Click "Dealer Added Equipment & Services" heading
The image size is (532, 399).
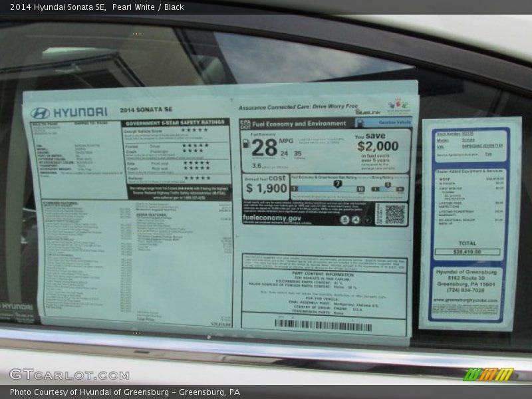pos(469,172)
